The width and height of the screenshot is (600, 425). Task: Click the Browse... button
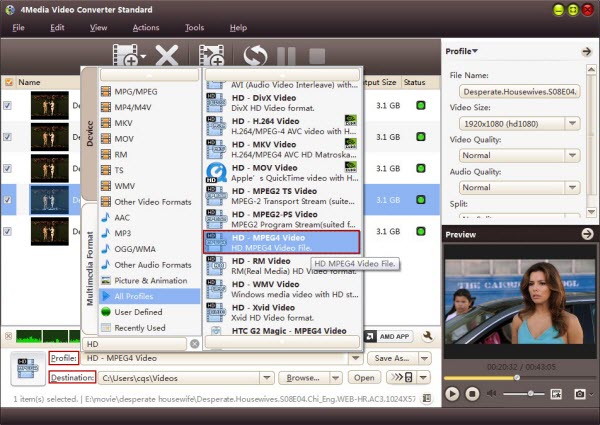[x=305, y=378]
